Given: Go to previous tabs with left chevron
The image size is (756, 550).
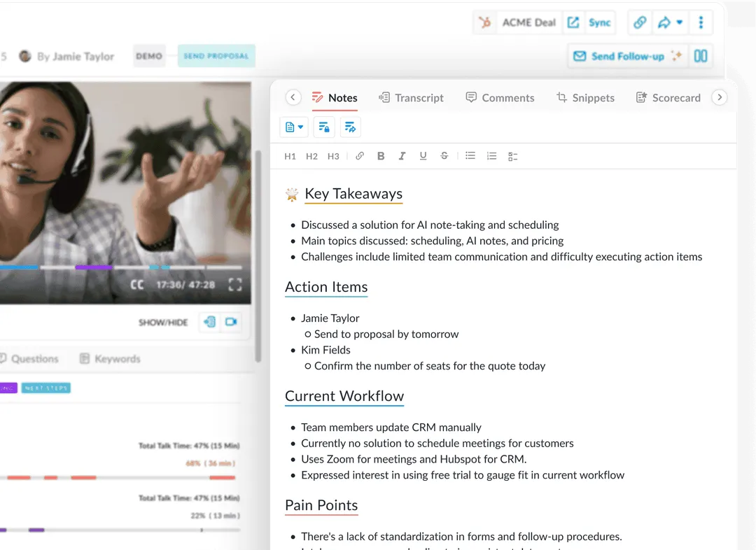Looking at the screenshot, I should (x=293, y=97).
